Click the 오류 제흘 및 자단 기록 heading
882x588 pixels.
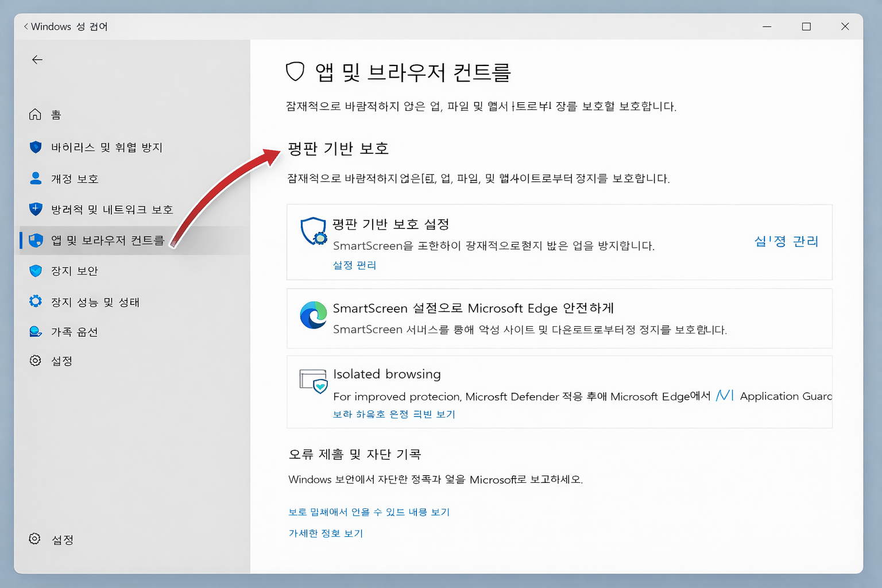[x=355, y=454]
